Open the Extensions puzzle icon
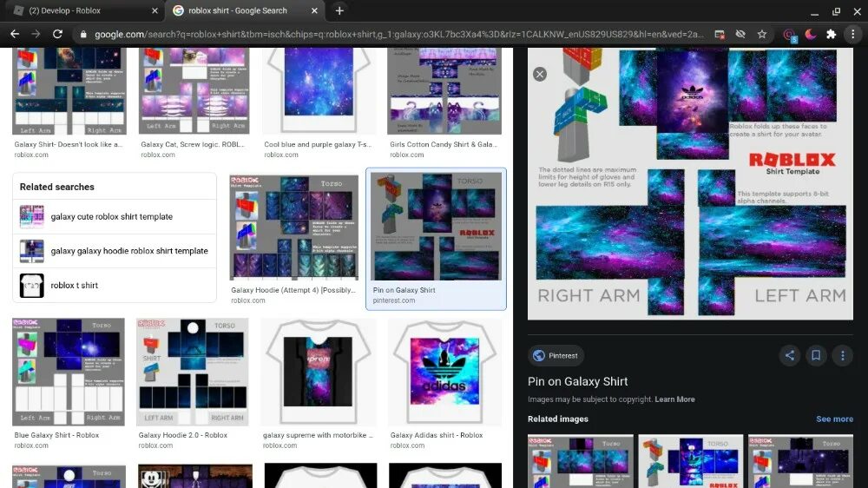This screenshot has width=868, height=488. [831, 35]
